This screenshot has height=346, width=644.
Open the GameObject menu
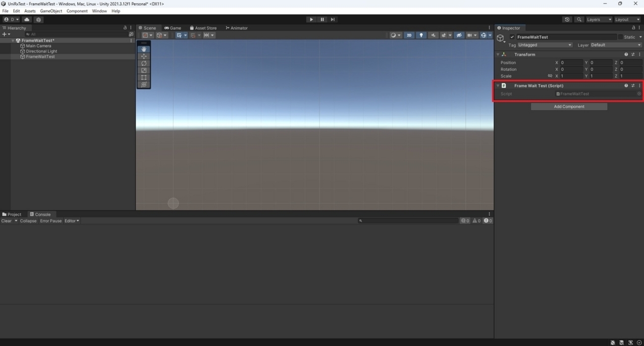coord(52,10)
